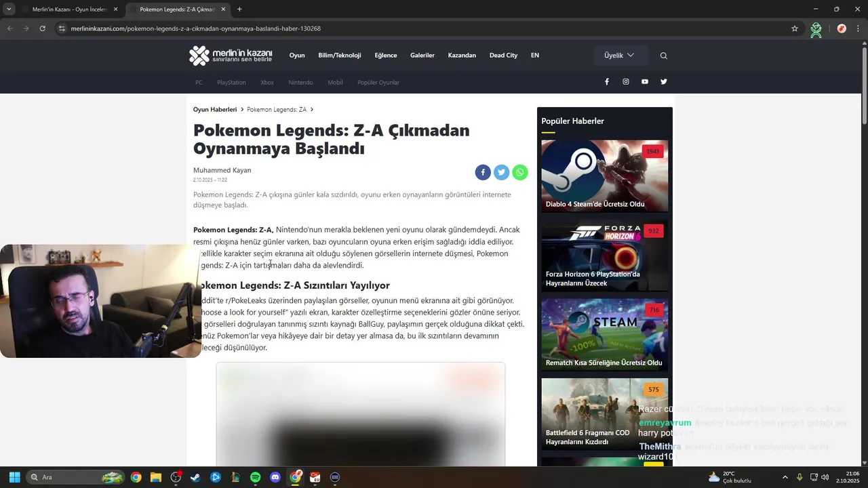Reload the page with the refresh icon
868x488 pixels.
click(42, 28)
